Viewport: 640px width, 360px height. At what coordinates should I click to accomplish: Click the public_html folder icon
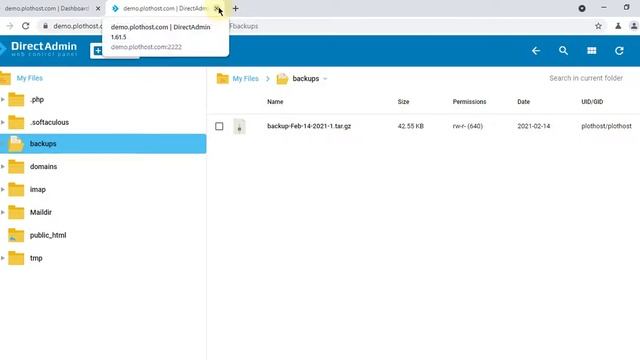pyautogui.click(x=16, y=235)
